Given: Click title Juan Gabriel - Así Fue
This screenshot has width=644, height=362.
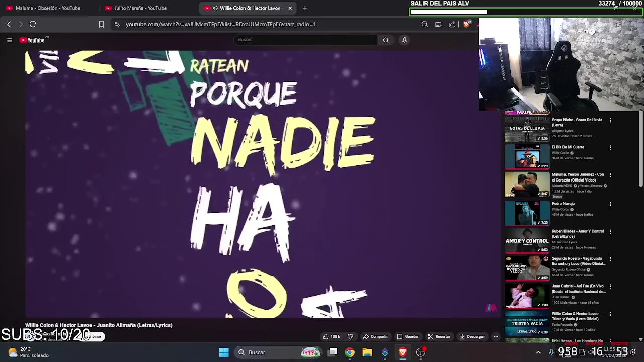Looking at the screenshot, I should pyautogui.click(x=579, y=289).
